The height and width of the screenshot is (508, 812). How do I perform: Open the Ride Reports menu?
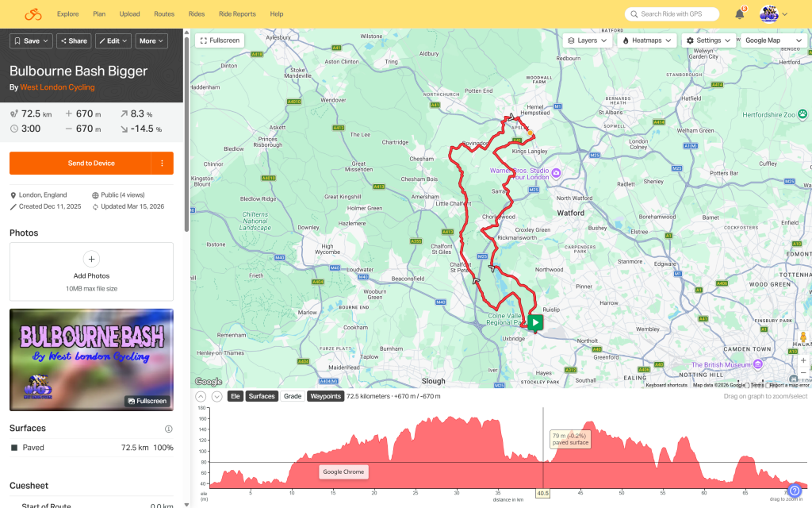(x=237, y=14)
